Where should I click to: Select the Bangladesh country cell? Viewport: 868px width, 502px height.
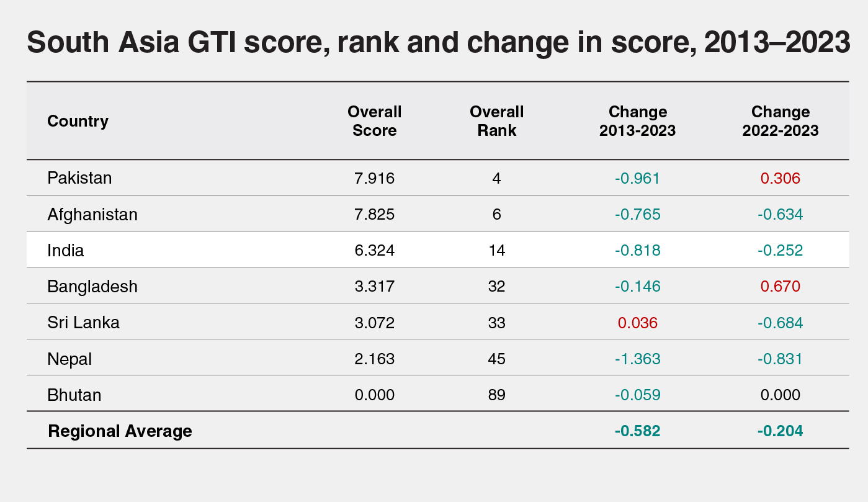point(92,286)
